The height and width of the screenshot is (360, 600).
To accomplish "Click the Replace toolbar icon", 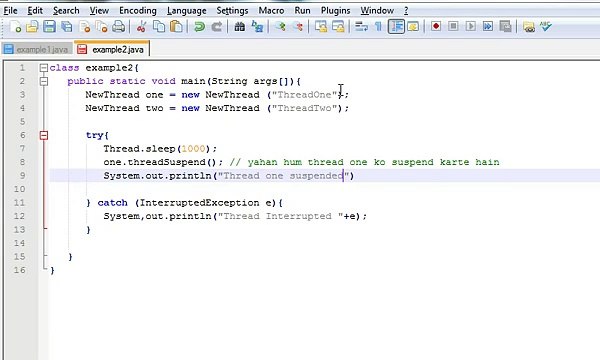I will coord(257,26).
